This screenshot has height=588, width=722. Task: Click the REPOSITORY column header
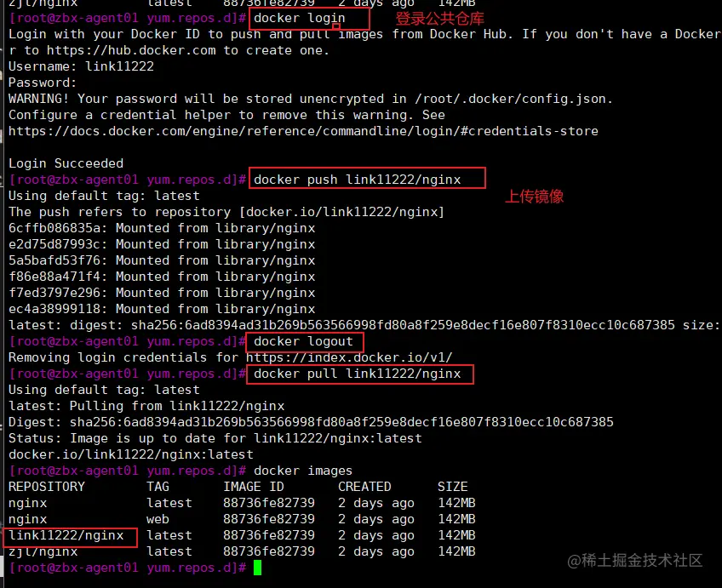pyautogui.click(x=47, y=487)
